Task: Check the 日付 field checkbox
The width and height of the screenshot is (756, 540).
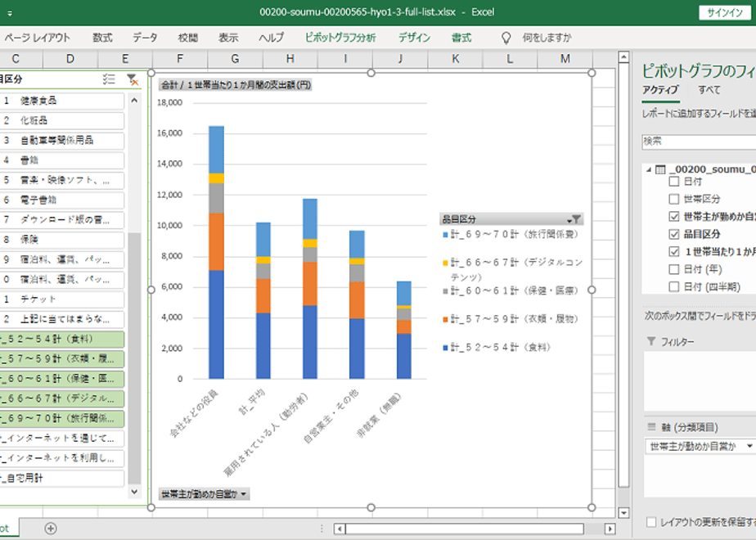Action: [x=674, y=182]
